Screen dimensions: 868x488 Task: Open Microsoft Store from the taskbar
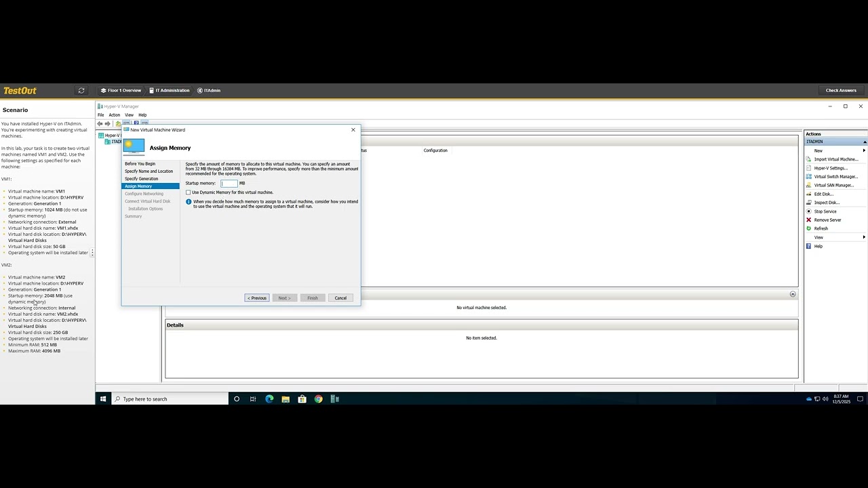[x=302, y=399]
